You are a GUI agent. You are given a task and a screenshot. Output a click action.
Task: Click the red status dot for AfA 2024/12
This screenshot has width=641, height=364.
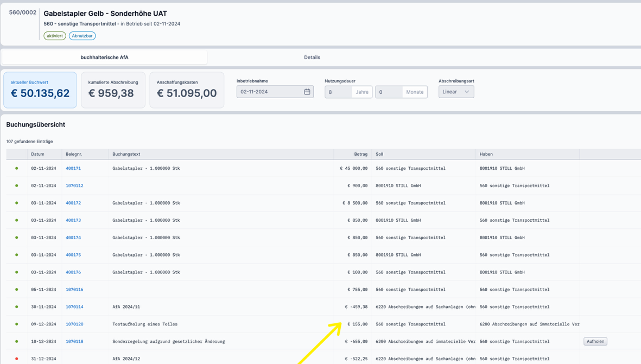pos(17,359)
